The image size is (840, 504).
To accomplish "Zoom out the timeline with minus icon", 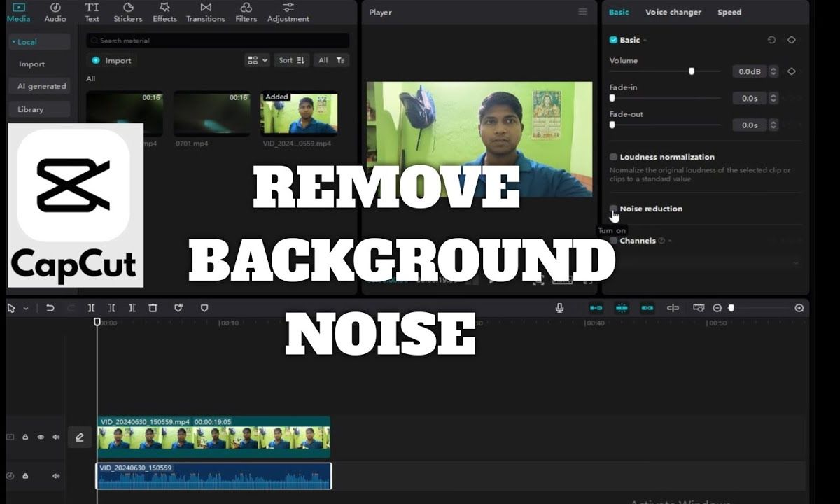I will 717,308.
